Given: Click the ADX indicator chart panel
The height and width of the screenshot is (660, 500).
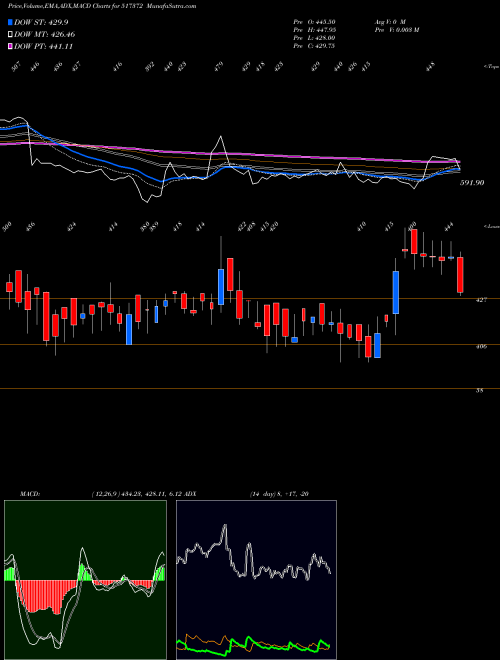Looking at the screenshot, I should tap(256, 580).
